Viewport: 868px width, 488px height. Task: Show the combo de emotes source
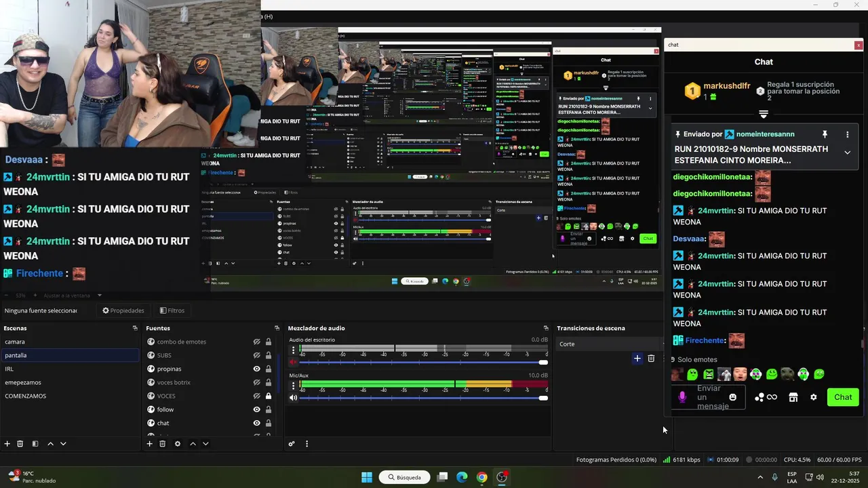[x=256, y=342]
